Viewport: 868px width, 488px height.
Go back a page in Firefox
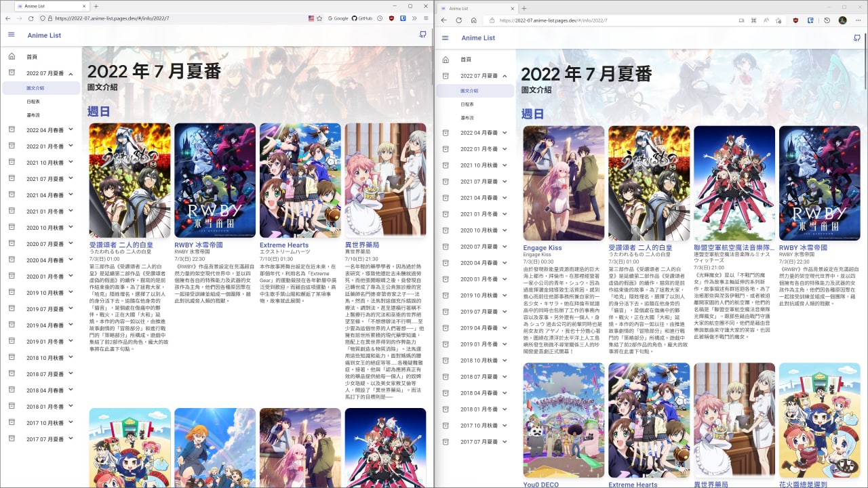[x=7, y=18]
